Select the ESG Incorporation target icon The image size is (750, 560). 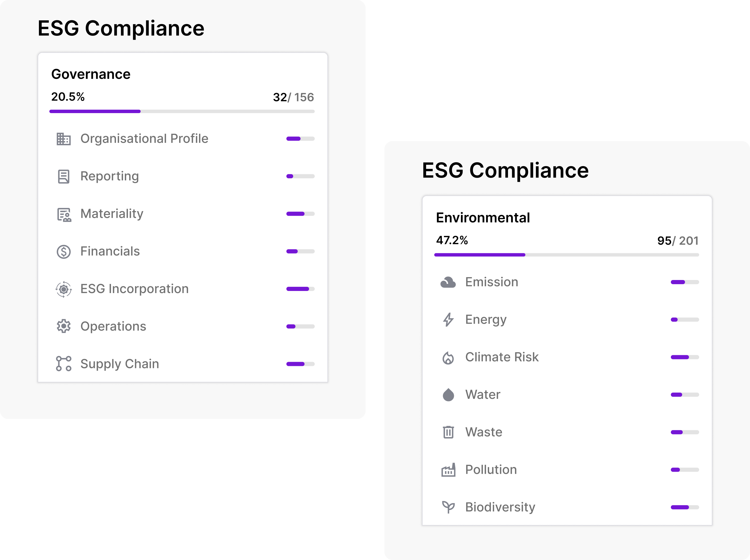[x=63, y=289]
